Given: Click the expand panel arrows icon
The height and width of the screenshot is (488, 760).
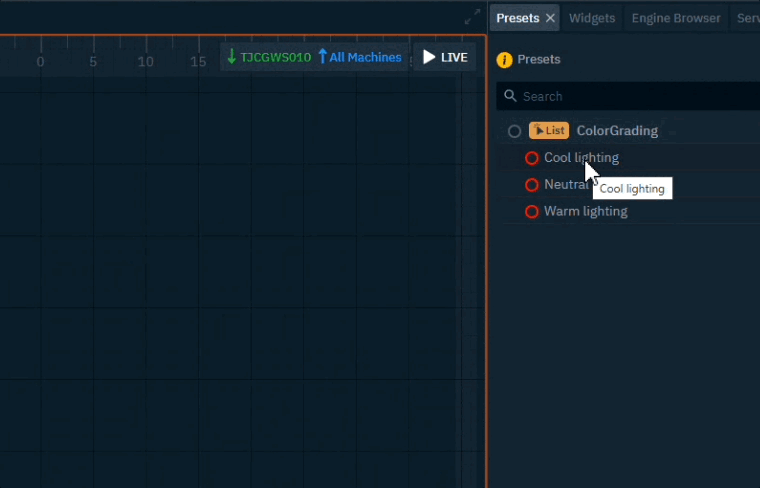Looking at the screenshot, I should [473, 17].
